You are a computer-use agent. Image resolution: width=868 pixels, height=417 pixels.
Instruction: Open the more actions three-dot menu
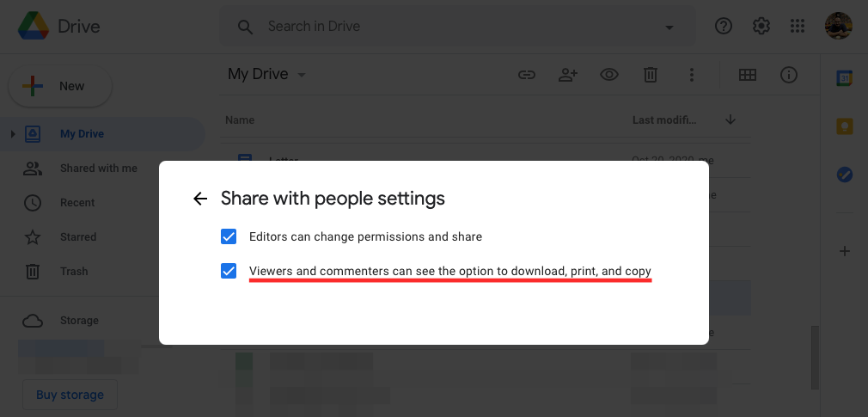(x=691, y=75)
